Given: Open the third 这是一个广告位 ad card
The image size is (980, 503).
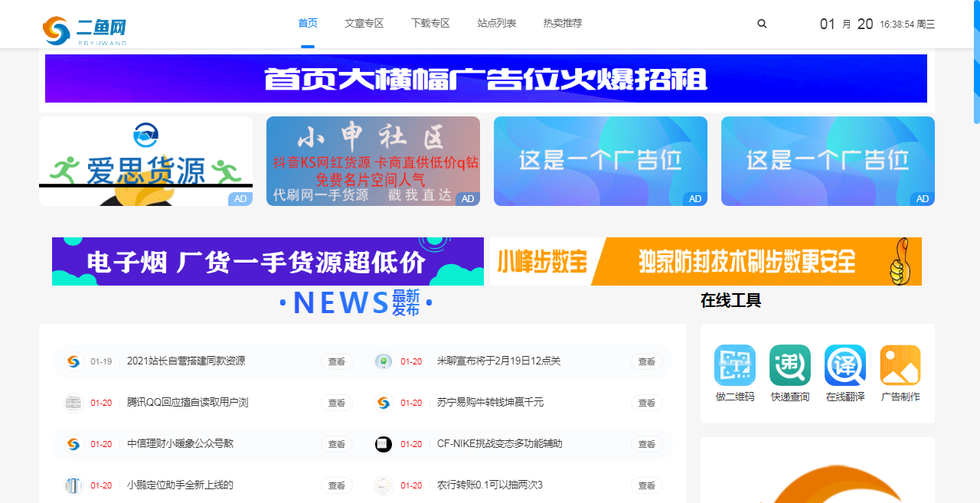Looking at the screenshot, I should tap(600, 161).
